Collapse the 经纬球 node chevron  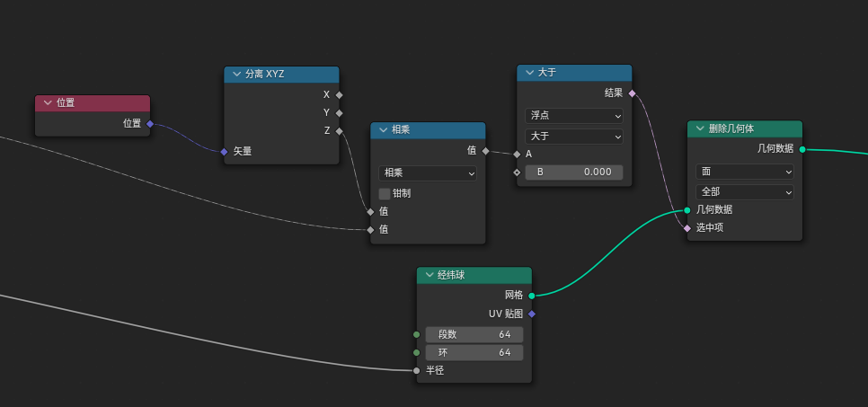pyautogui.click(x=430, y=275)
